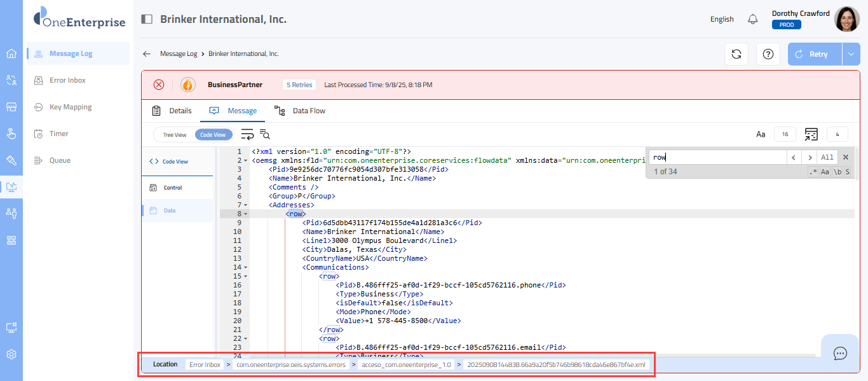Expand the Retry dropdown arrow
Image resolution: width=868 pixels, height=381 pixels.
851,54
